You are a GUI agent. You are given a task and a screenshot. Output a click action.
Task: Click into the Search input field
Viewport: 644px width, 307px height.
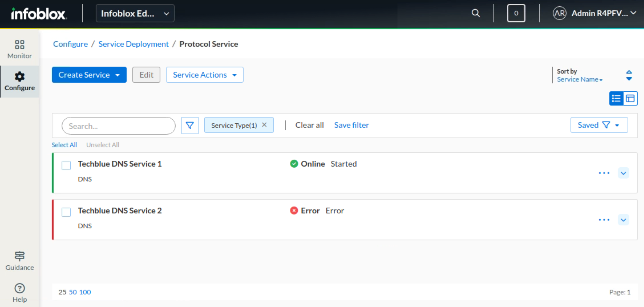tap(118, 126)
